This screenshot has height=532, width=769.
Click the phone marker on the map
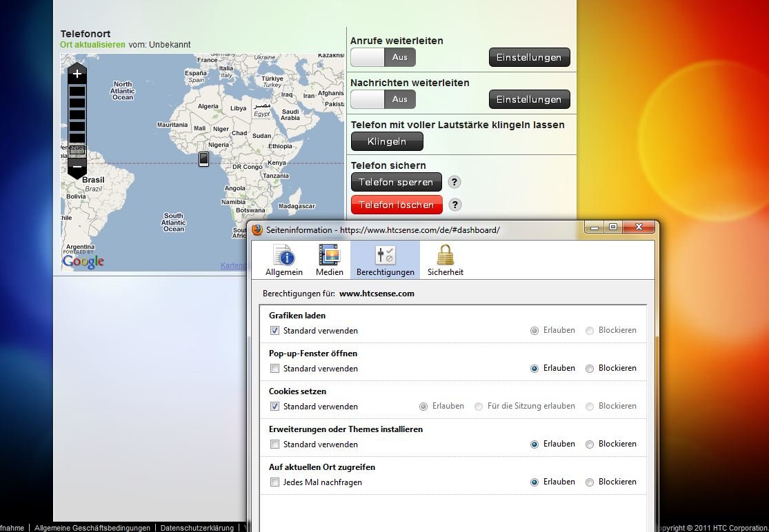(x=203, y=158)
